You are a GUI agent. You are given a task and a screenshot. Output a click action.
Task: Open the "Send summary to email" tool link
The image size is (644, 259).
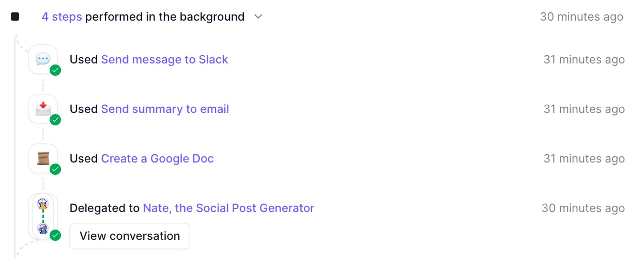point(165,109)
